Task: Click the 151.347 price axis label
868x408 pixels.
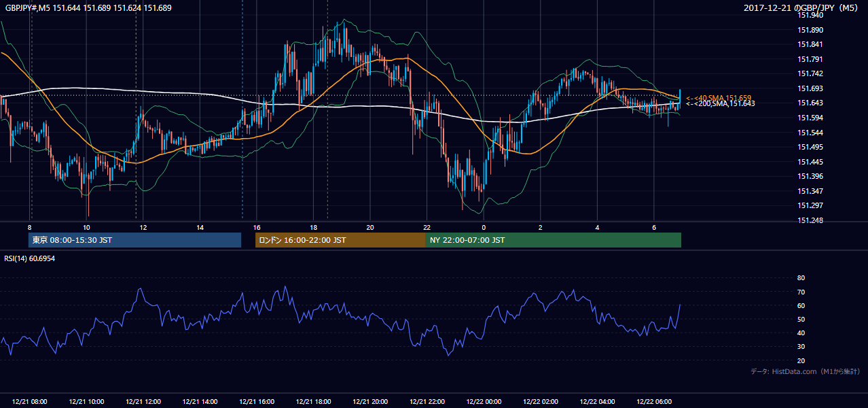Action: 810,191
